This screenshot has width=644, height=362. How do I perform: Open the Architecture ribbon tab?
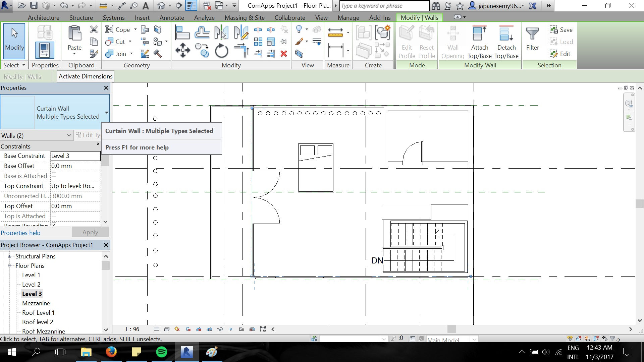(44, 17)
